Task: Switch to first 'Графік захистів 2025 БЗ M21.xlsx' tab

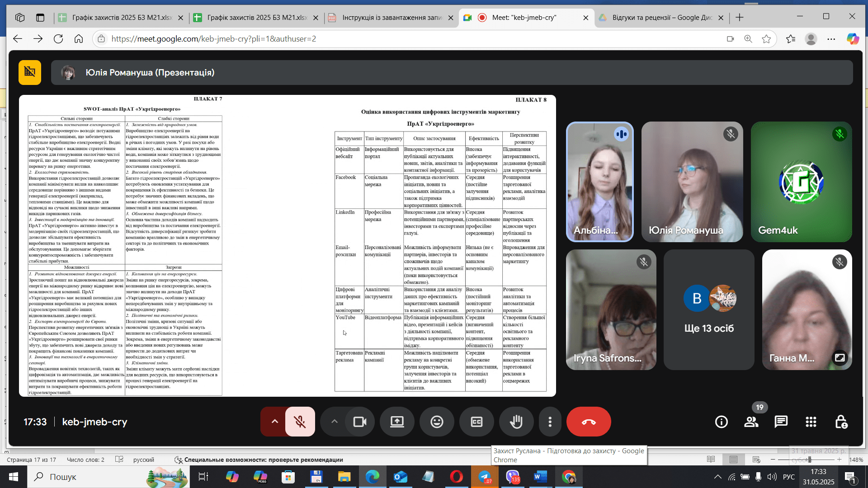Action: [121, 18]
